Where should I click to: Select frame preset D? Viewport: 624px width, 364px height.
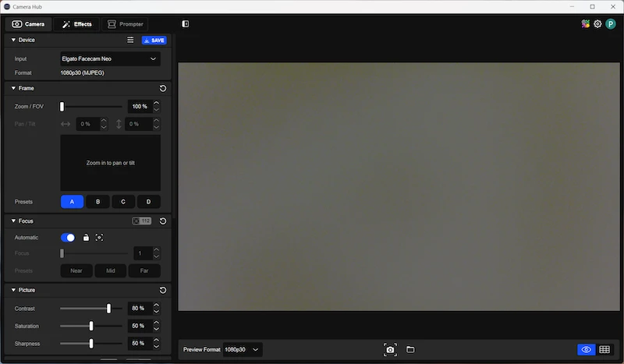tap(148, 202)
